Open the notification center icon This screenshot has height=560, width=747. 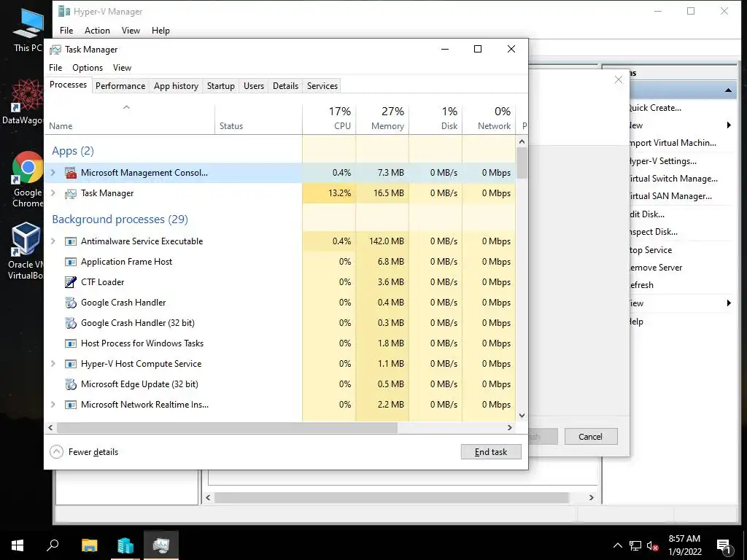click(x=724, y=545)
